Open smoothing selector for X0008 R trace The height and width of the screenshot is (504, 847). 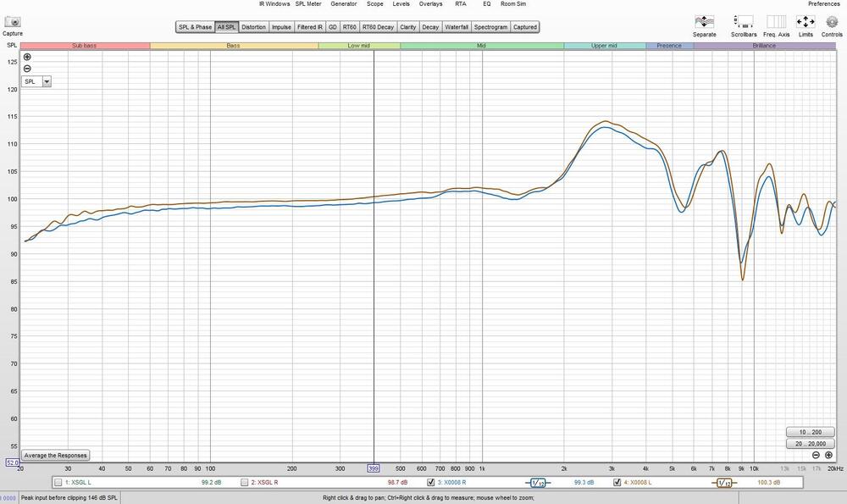pos(537,483)
